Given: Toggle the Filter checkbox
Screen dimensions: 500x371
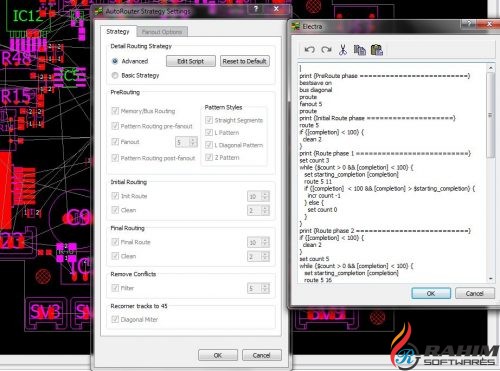Looking at the screenshot, I should click(115, 288).
